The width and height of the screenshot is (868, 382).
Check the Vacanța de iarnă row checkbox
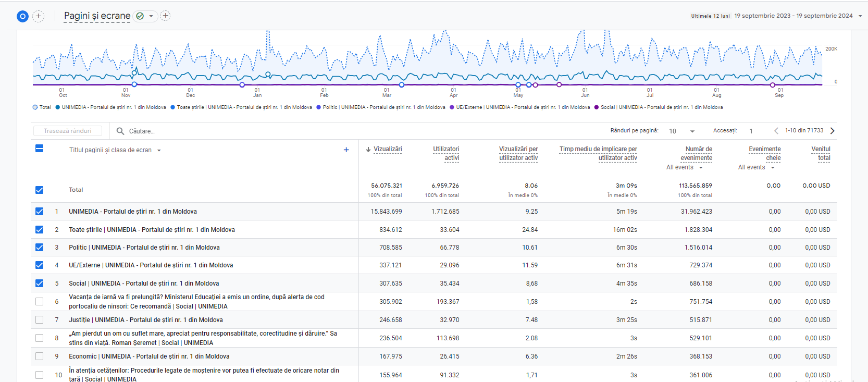click(39, 302)
